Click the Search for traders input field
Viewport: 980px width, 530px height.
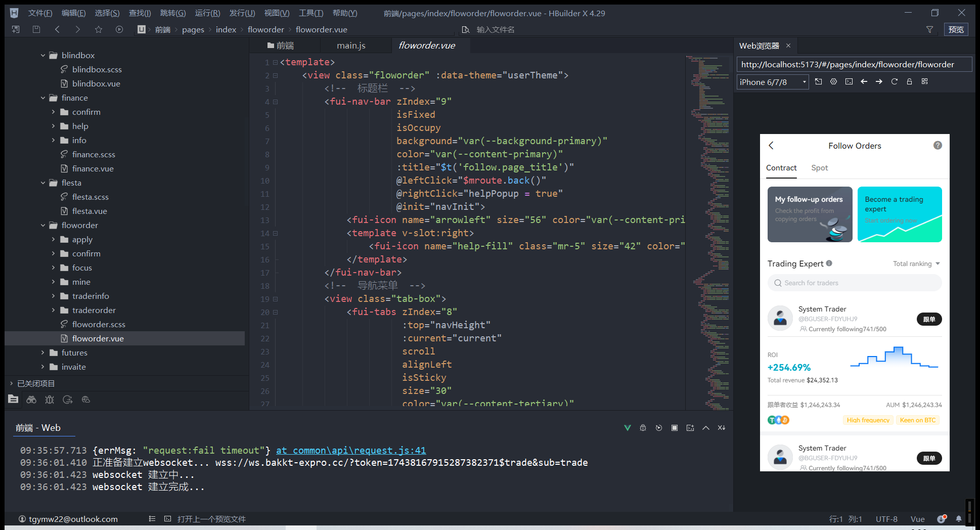click(x=855, y=283)
